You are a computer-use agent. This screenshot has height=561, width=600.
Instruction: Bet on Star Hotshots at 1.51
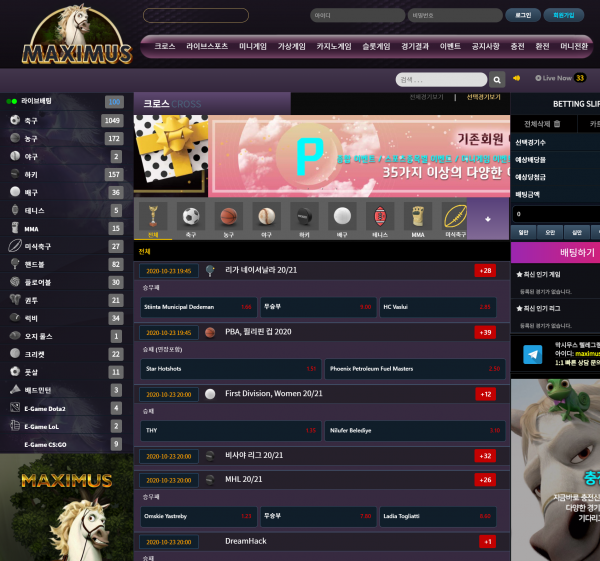[x=231, y=369]
